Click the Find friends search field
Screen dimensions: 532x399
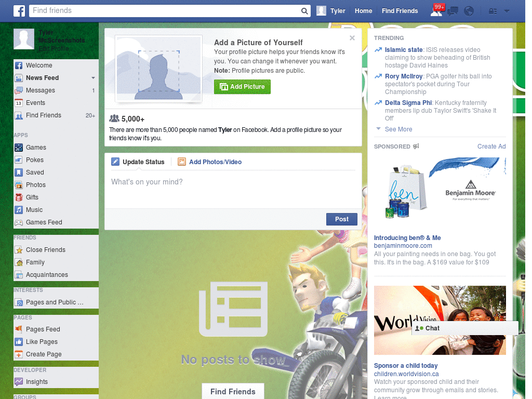pyautogui.click(x=165, y=11)
